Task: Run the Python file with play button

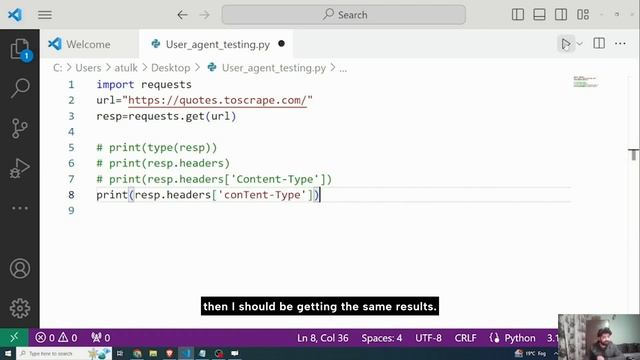Action: pos(566,44)
